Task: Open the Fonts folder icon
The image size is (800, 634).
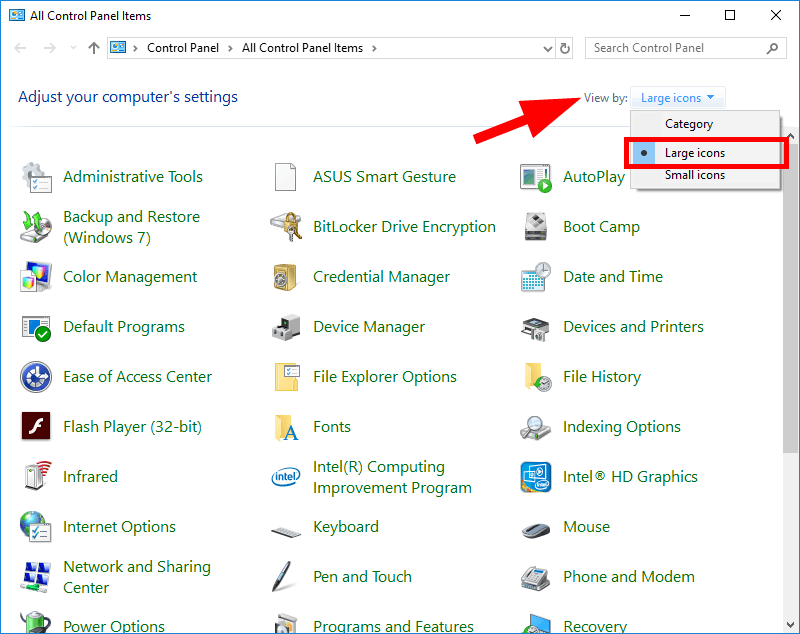Action: point(286,427)
